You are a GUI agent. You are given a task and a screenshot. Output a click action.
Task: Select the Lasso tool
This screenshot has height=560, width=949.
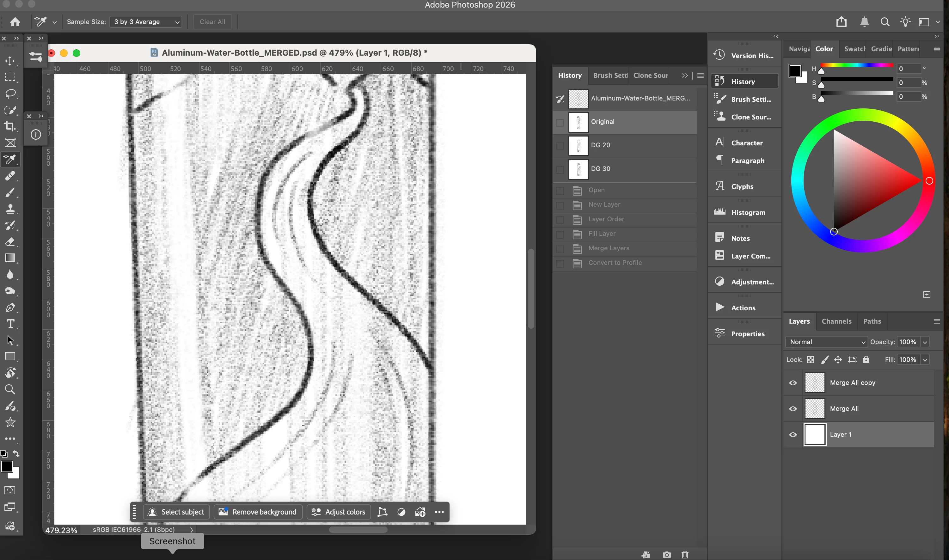pos(10,94)
